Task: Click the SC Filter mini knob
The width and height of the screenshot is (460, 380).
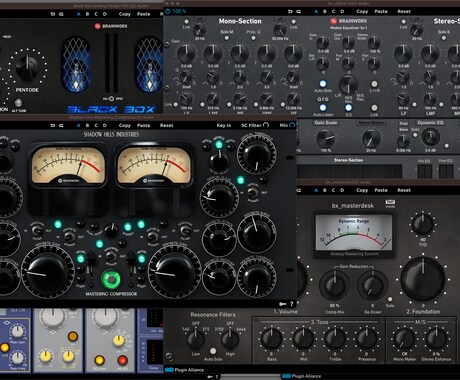Action: pyautogui.click(x=266, y=125)
